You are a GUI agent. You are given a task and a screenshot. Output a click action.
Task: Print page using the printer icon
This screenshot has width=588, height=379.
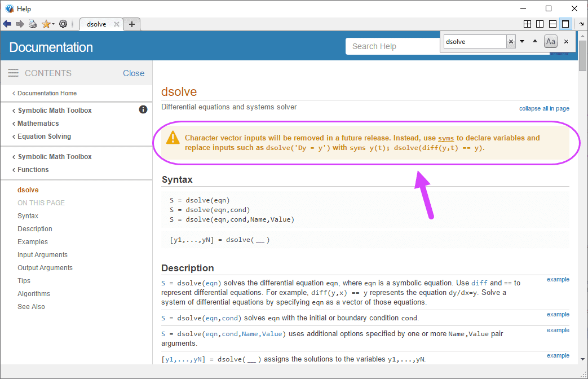[33, 24]
